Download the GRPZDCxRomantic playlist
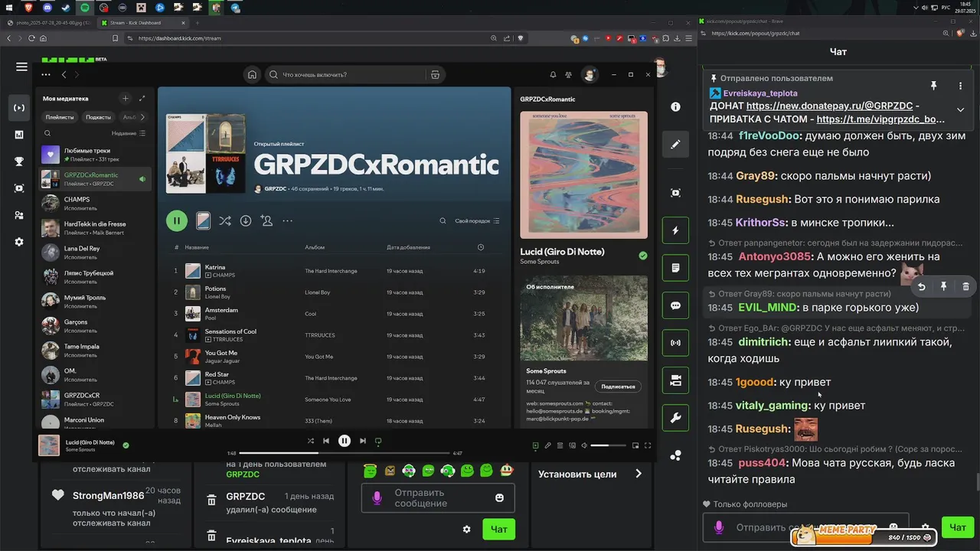 click(246, 220)
